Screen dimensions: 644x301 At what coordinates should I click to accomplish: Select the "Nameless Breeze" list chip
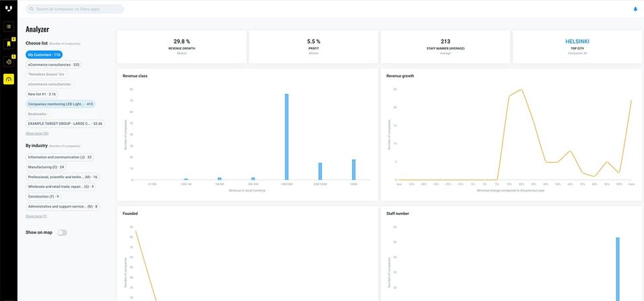pyautogui.click(x=46, y=75)
